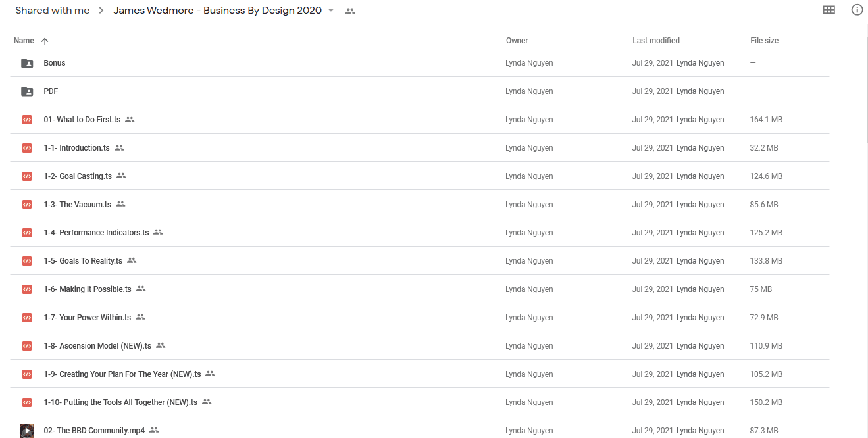
Task: Select the 1-10- Putting the Tools All Together (NEW).ts row
Action: coord(420,402)
